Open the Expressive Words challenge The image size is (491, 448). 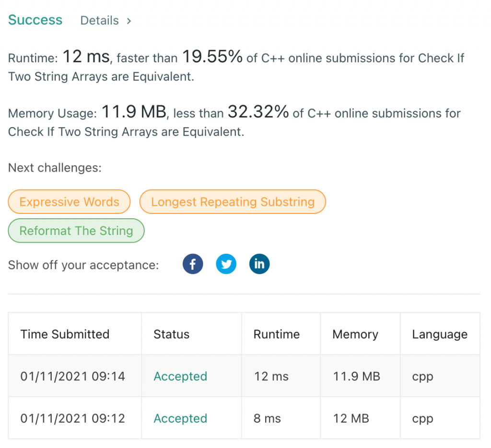click(x=69, y=201)
